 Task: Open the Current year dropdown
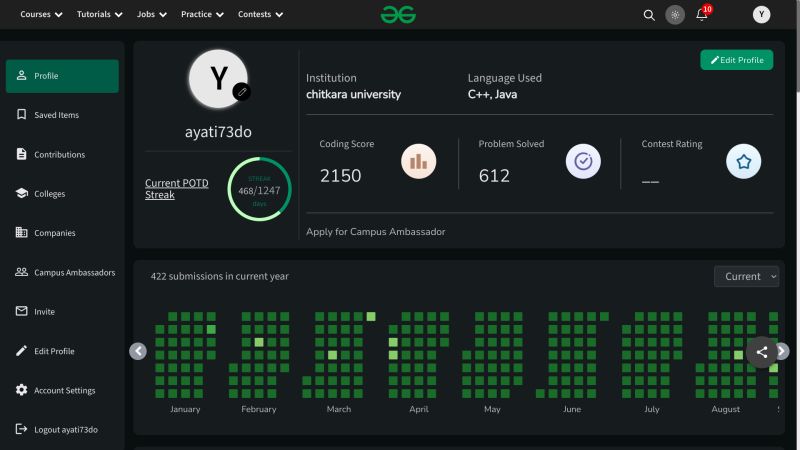(x=746, y=277)
